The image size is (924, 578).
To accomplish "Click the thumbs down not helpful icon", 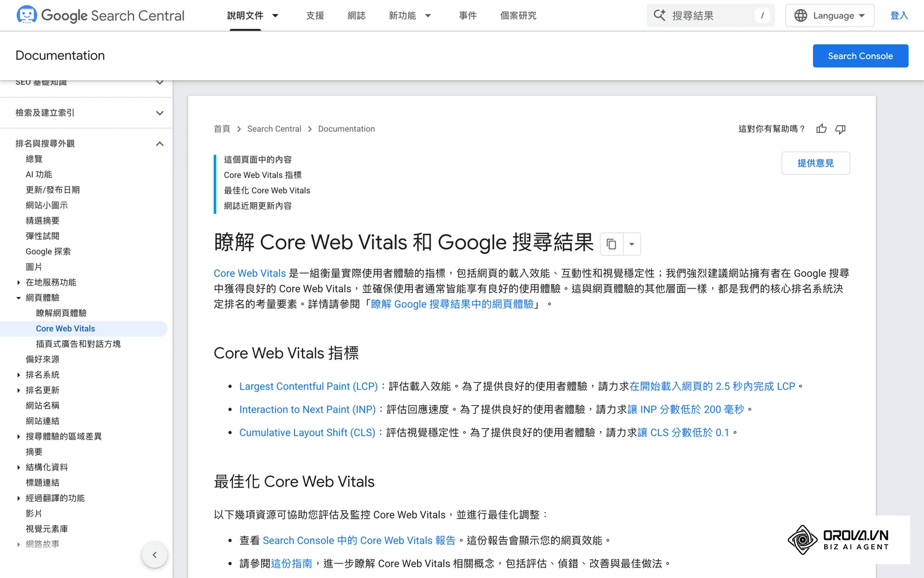I will pyautogui.click(x=840, y=129).
